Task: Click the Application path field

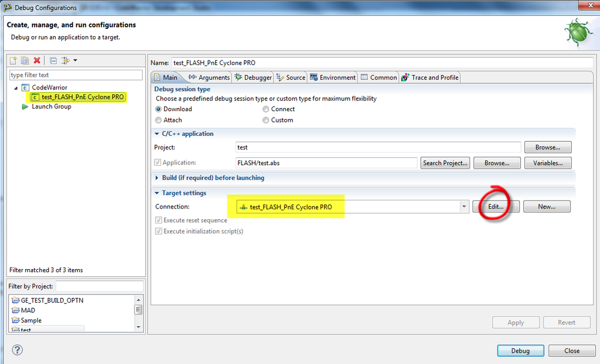Action: coord(326,163)
